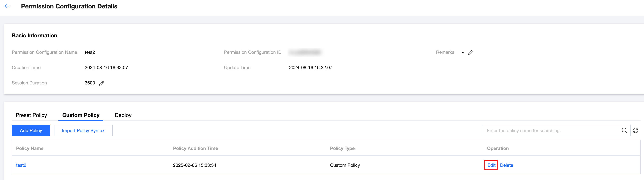This screenshot has height=180, width=644.
Task: Delete the test2 custom policy
Action: point(506,165)
